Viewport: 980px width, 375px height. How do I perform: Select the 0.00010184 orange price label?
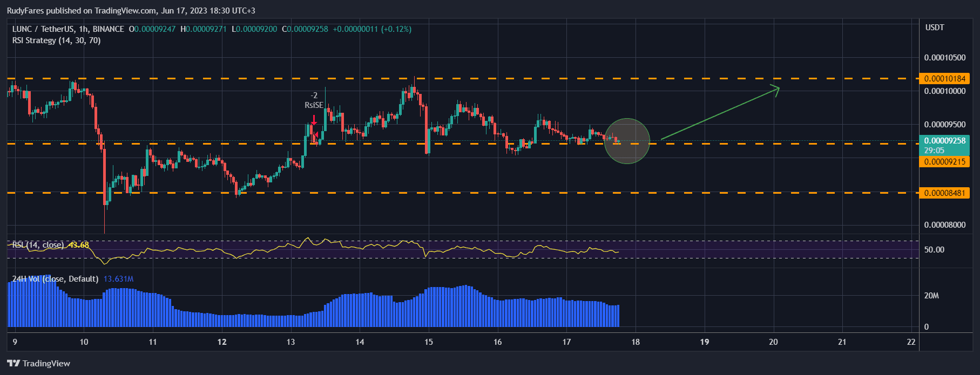(x=944, y=79)
